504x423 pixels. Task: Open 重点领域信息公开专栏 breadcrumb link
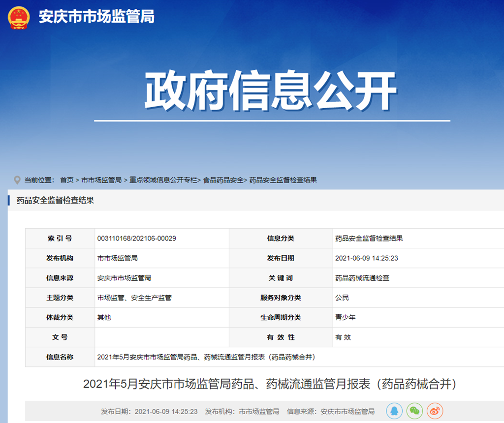[x=163, y=180]
